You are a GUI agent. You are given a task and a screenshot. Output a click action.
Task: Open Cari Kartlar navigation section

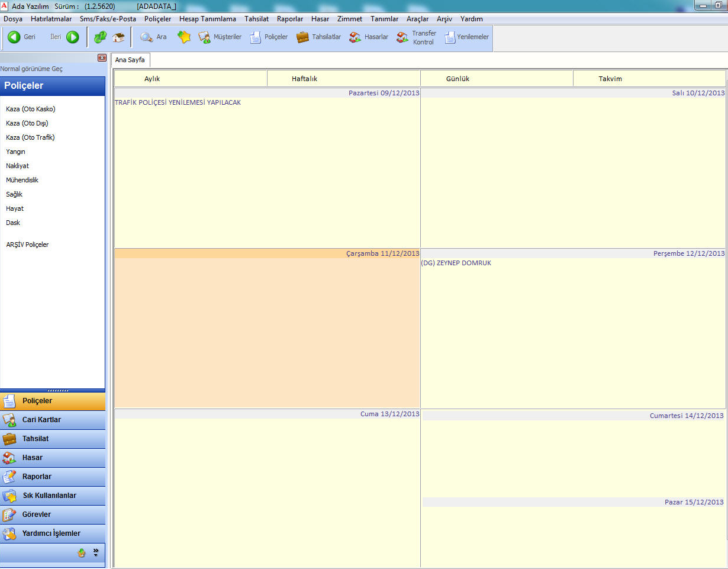tap(41, 420)
